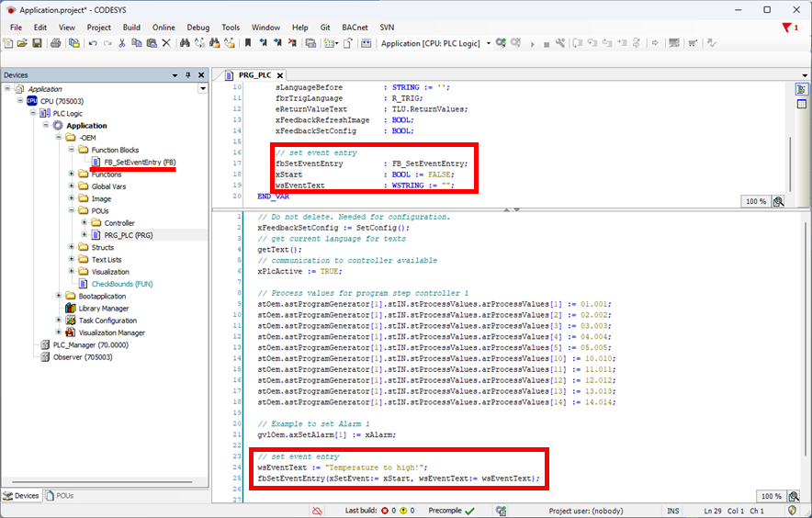Click the Print icon in the toolbar
The width and height of the screenshot is (812, 518).
tap(56, 43)
